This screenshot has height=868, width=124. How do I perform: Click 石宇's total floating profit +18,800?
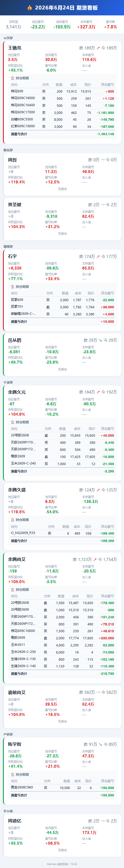107,322
